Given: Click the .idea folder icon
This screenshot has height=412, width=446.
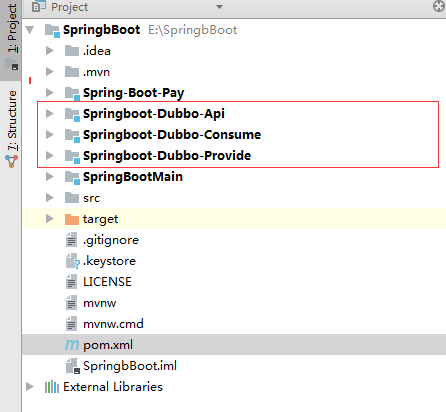Looking at the screenshot, I should 72,51.
